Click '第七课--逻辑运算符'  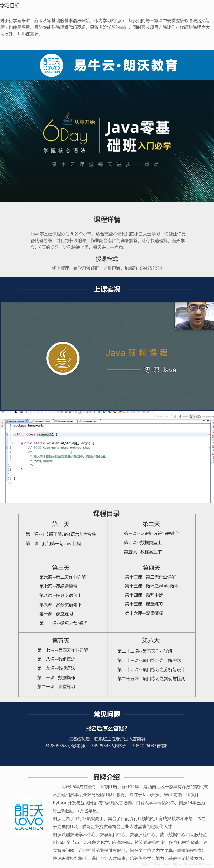click(58, 587)
